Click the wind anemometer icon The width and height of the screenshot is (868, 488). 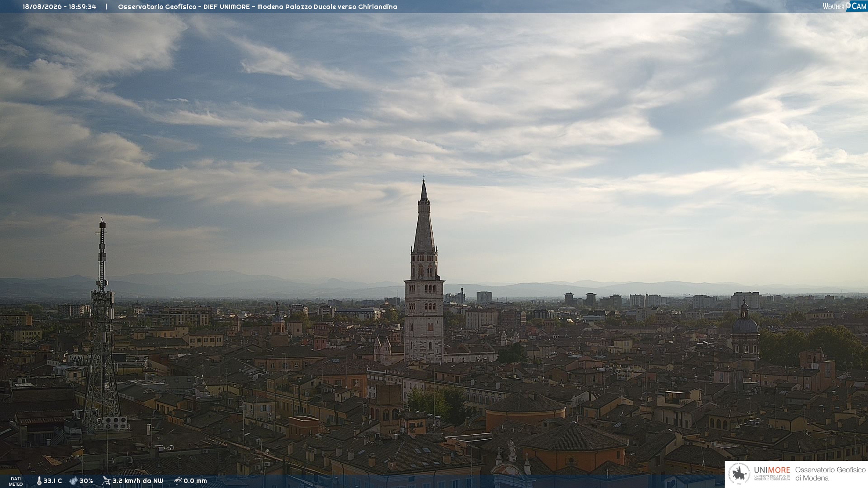(106, 481)
